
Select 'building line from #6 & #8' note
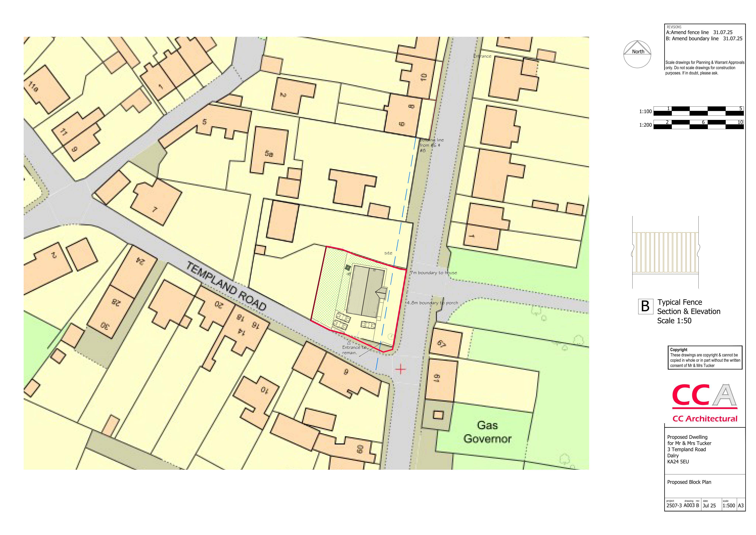tap(431, 145)
